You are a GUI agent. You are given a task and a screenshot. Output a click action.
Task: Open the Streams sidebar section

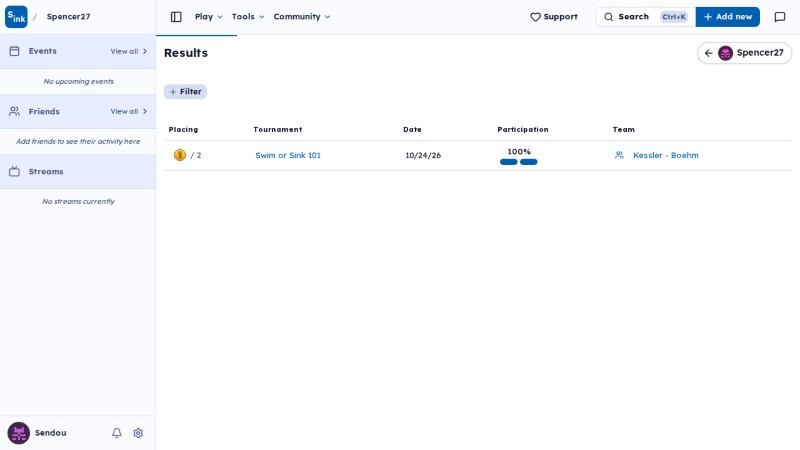coord(78,171)
